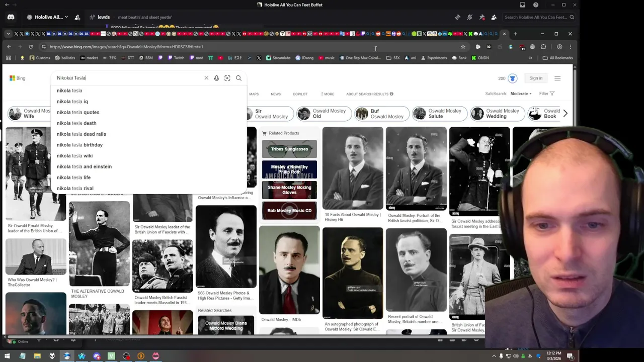Switch to the MAPS tab

pos(254,94)
